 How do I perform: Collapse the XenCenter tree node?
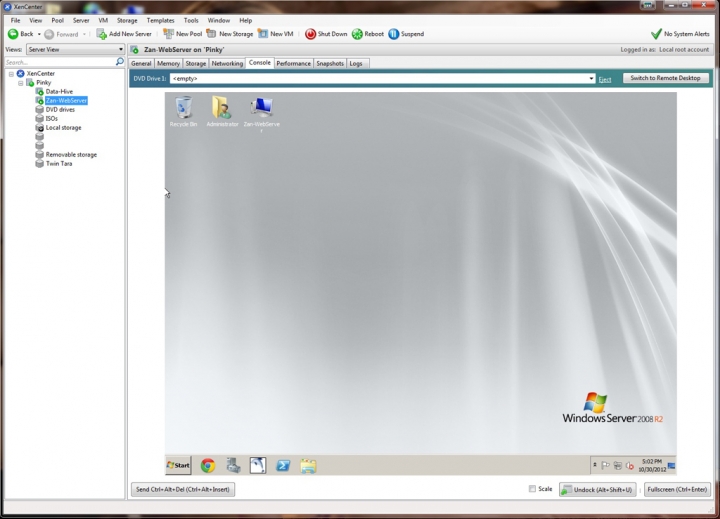(x=11, y=74)
